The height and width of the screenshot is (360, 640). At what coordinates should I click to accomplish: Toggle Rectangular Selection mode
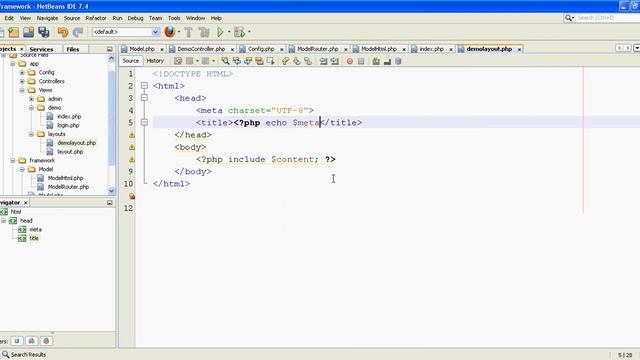(x=270, y=61)
